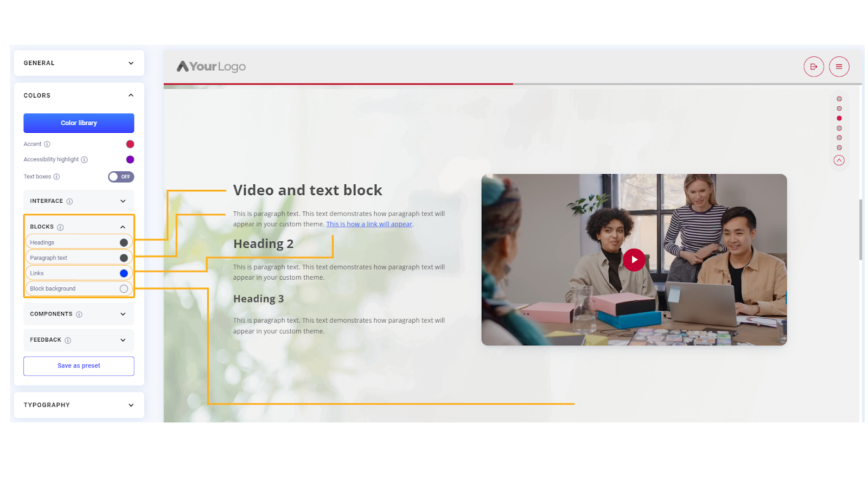Viewport: 868px width, 488px height.
Task: Play the video with red play button
Action: click(634, 260)
